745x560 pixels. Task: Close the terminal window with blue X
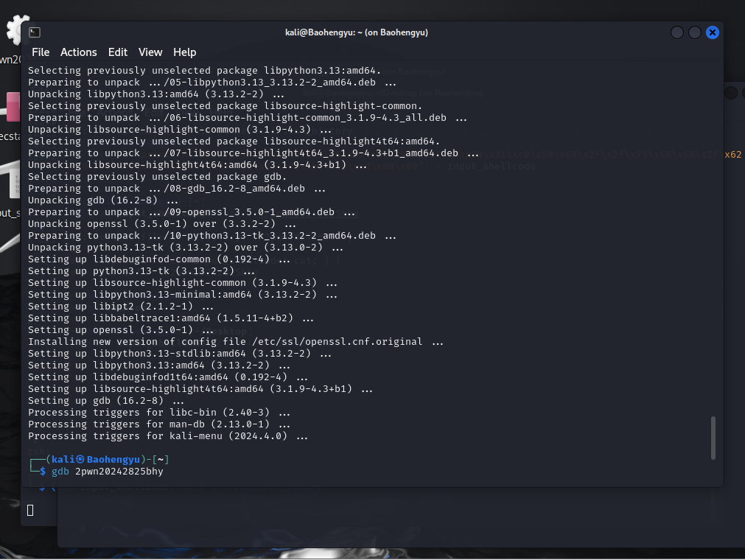[713, 32]
